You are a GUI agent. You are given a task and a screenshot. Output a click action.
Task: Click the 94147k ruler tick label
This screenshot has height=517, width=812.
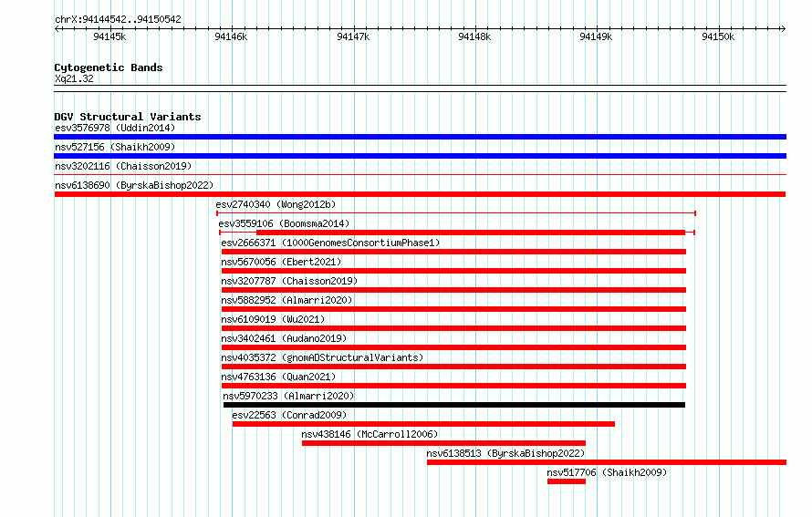pos(353,36)
